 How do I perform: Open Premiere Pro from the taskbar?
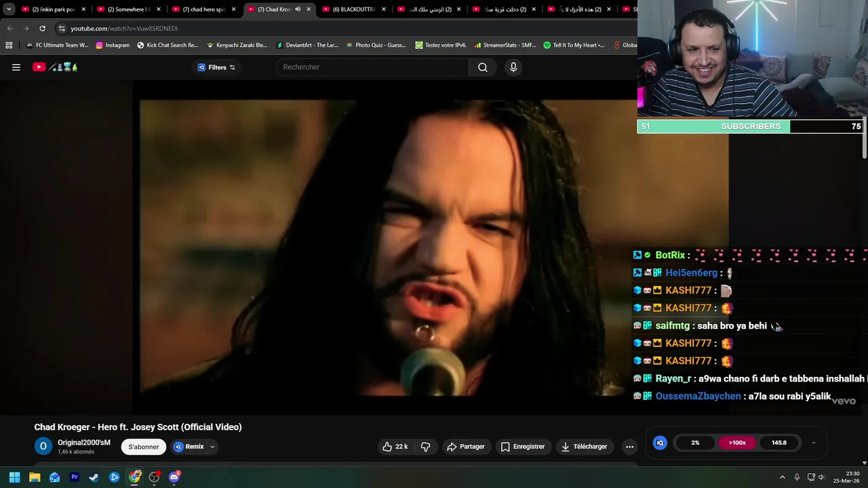(75, 477)
